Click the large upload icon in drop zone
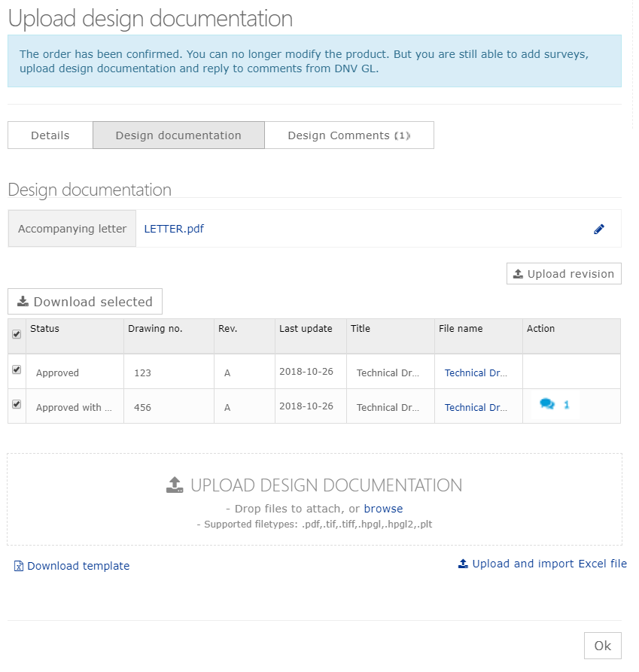The height and width of the screenshot is (672, 639). pyautogui.click(x=174, y=485)
